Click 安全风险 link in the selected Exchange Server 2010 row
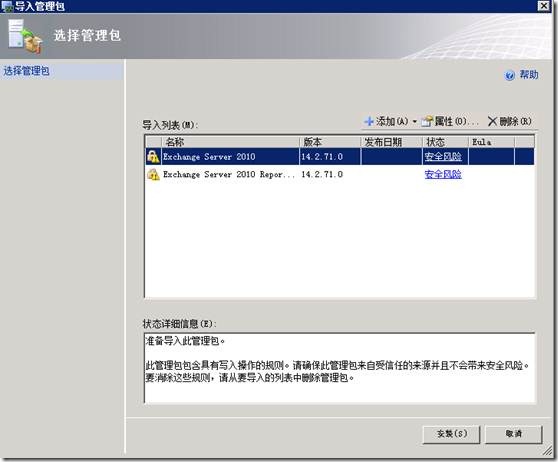 pyautogui.click(x=443, y=157)
